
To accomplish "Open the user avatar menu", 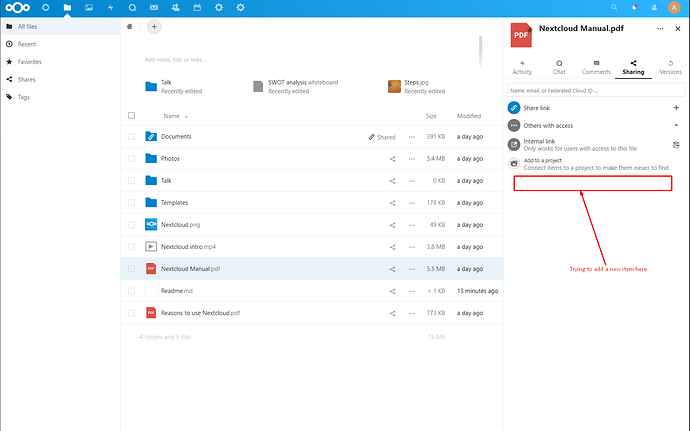I will coord(674,7).
